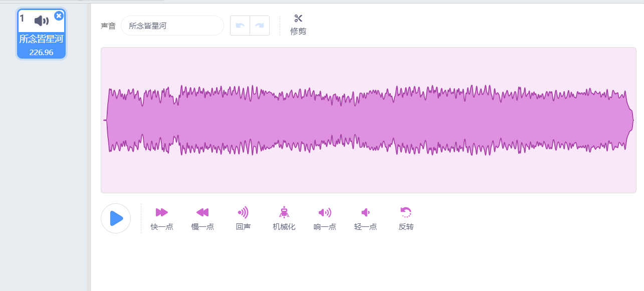Viewport: 644px width, 291px height.
Task: Click the undo arrow button
Action: [x=240, y=26]
